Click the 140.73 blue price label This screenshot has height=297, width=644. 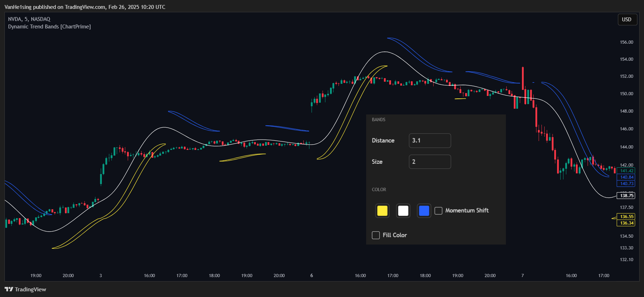tap(627, 184)
